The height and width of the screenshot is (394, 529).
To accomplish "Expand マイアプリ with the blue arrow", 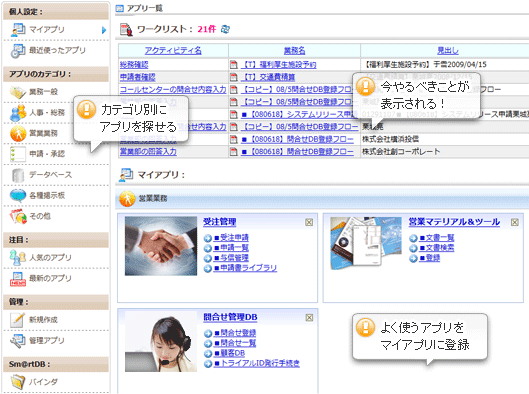I will click(x=104, y=30).
